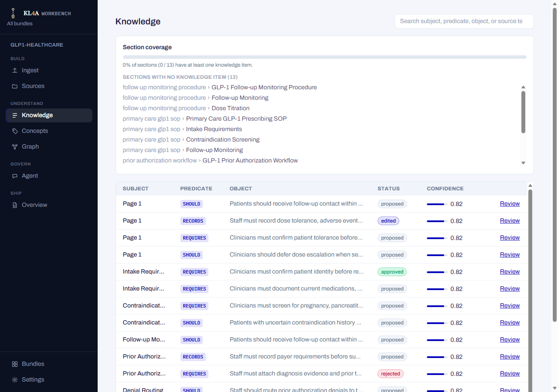
Task: Click the Knowledge list icon
Action: point(15,115)
